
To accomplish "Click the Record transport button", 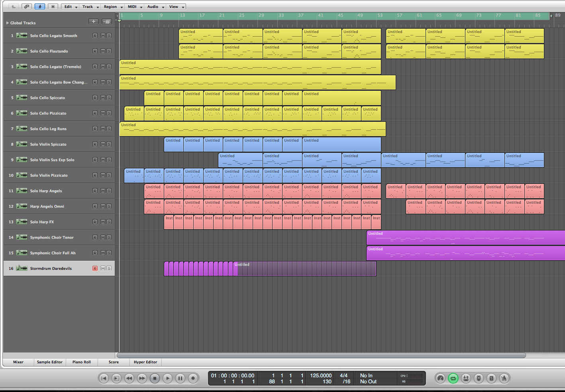I will coord(193,378).
